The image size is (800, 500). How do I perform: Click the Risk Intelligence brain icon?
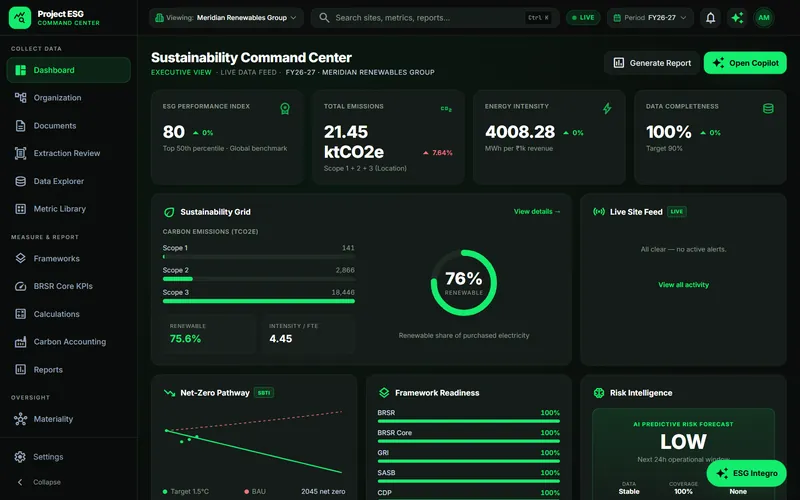[599, 393]
